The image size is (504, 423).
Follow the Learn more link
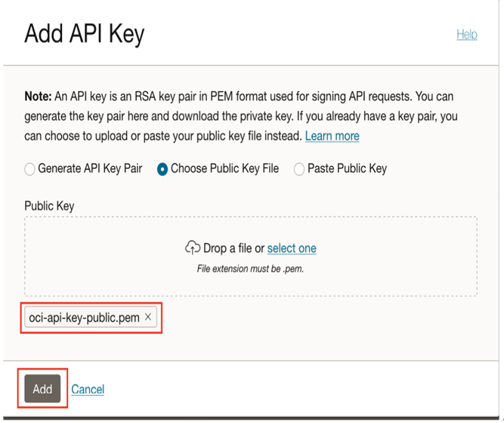pyautogui.click(x=332, y=136)
